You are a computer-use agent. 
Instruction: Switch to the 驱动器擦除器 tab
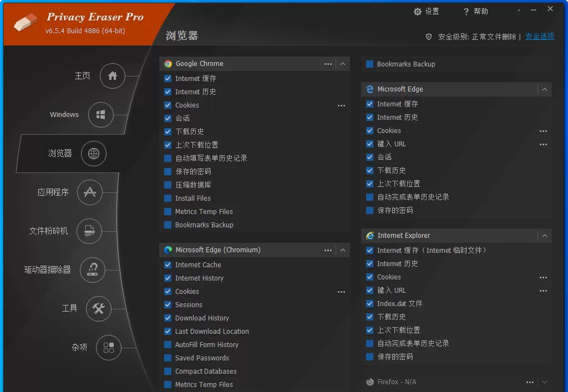click(48, 269)
